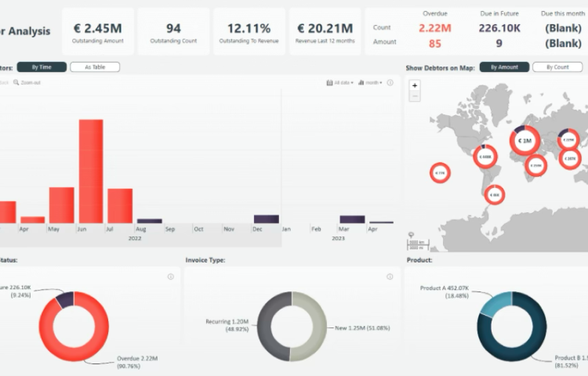Viewport: 588px width, 376px height.
Task: Expand the month granularity dropdown
Action: click(x=372, y=82)
